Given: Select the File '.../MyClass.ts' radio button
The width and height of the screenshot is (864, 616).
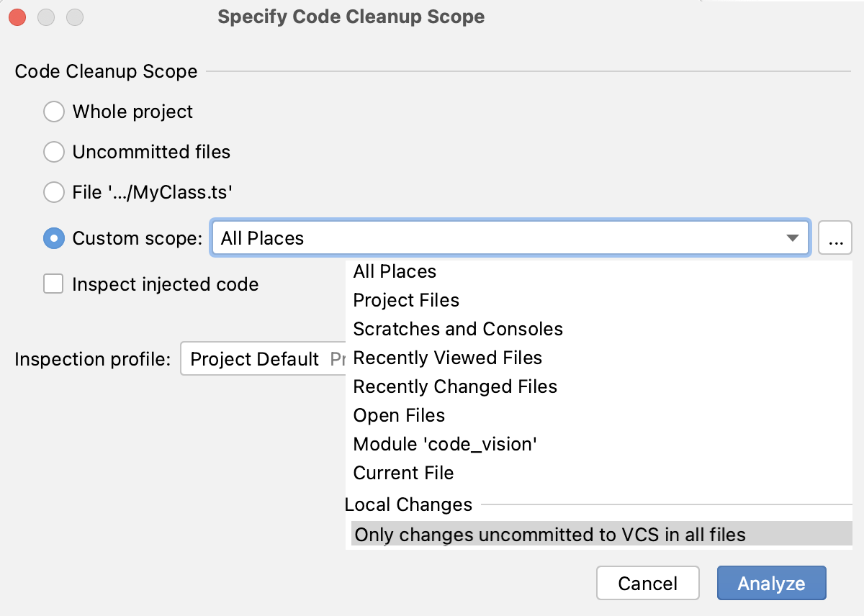Looking at the screenshot, I should pos(53,192).
